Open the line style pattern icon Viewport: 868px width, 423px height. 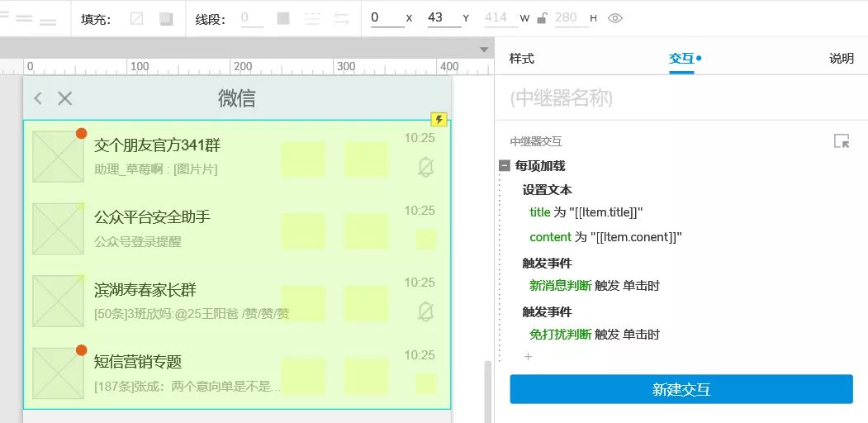[x=312, y=19]
